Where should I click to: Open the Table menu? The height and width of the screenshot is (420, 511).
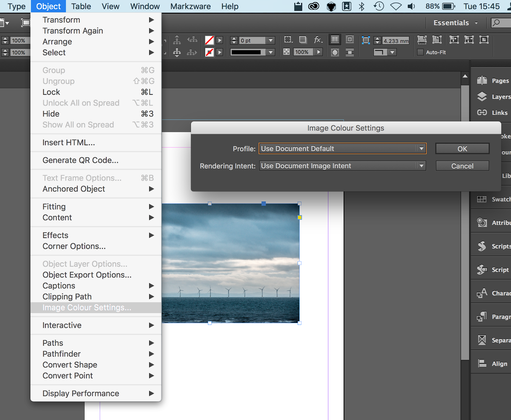tap(81, 6)
